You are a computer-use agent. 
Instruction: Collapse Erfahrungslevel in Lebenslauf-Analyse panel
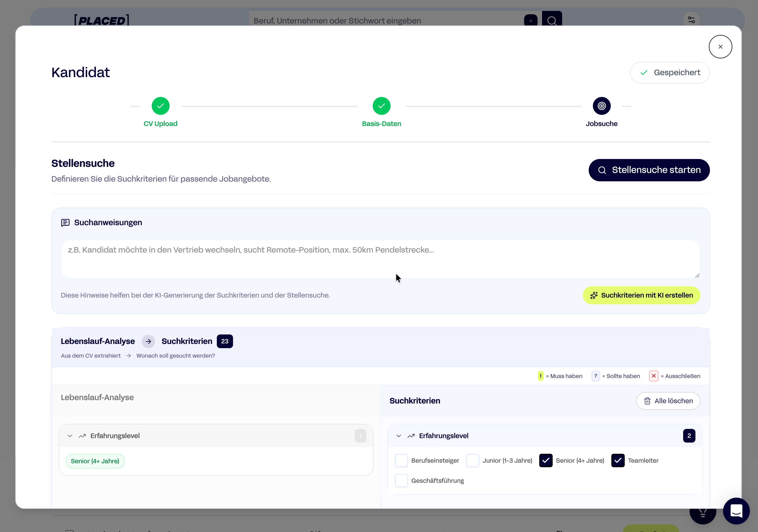[70, 436]
